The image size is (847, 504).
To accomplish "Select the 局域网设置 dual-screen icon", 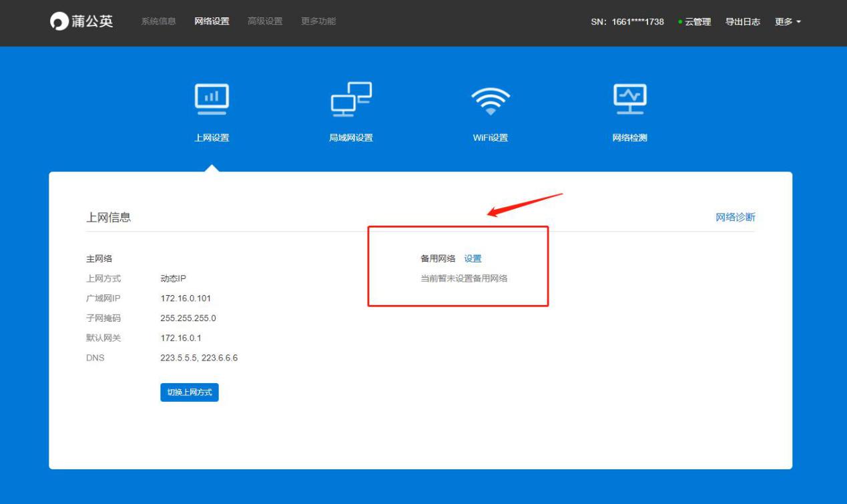I will [352, 98].
